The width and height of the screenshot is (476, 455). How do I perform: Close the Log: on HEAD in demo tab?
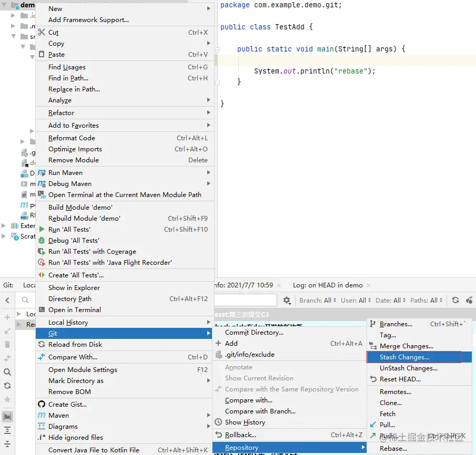tap(369, 285)
